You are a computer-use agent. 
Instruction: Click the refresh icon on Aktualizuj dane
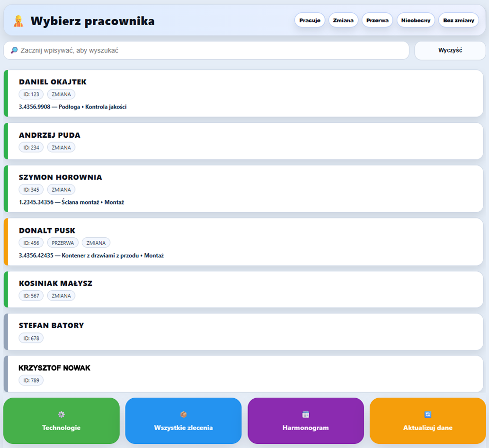427,413
